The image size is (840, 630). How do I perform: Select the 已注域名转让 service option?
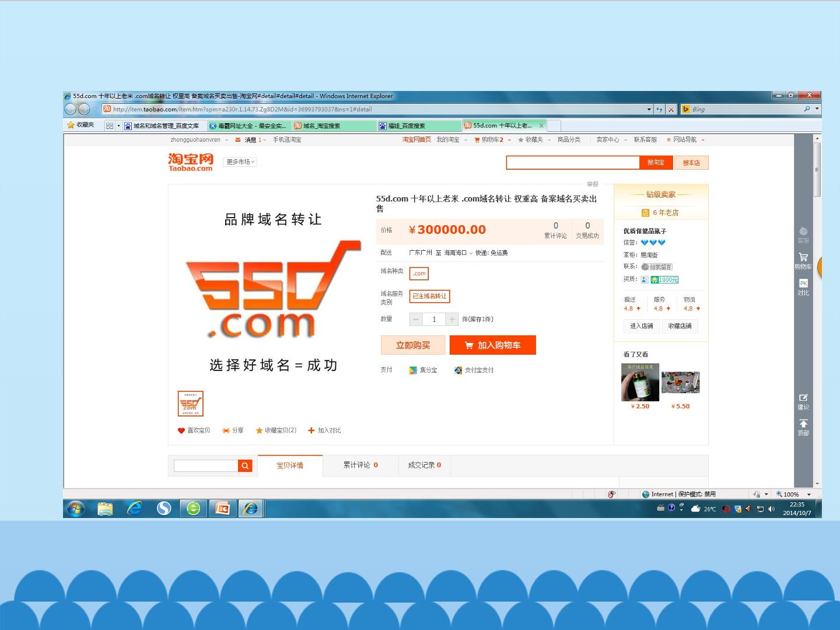click(x=429, y=296)
